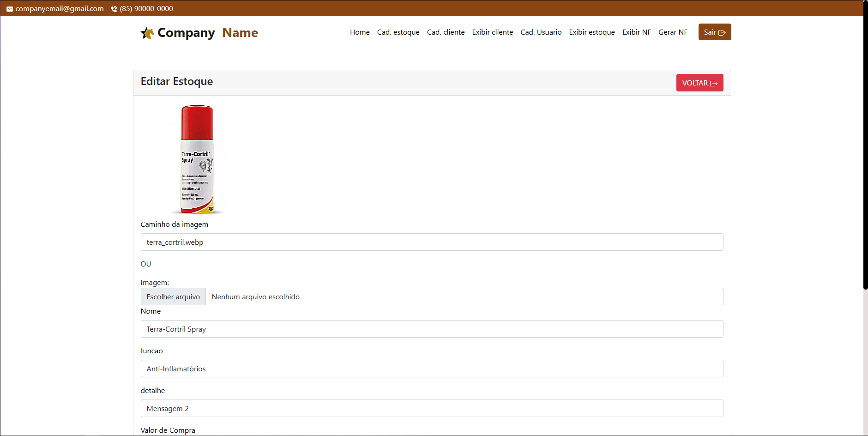The width and height of the screenshot is (868, 436).
Task: Click the detalhe field label
Action: [x=153, y=391]
